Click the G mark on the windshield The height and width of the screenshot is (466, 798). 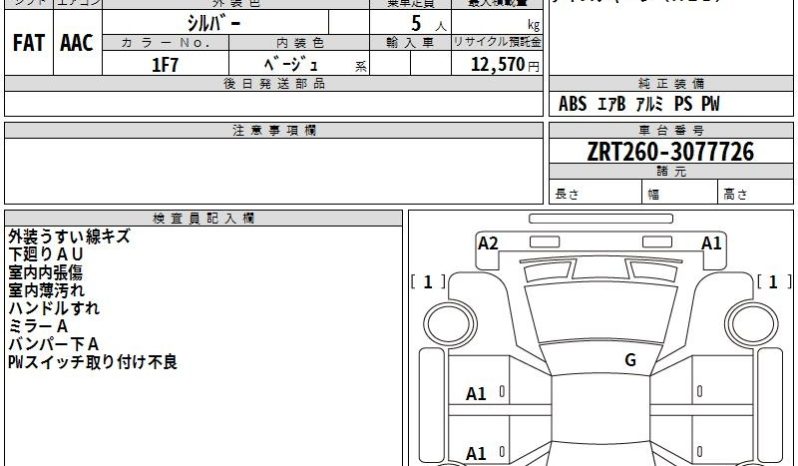point(630,360)
